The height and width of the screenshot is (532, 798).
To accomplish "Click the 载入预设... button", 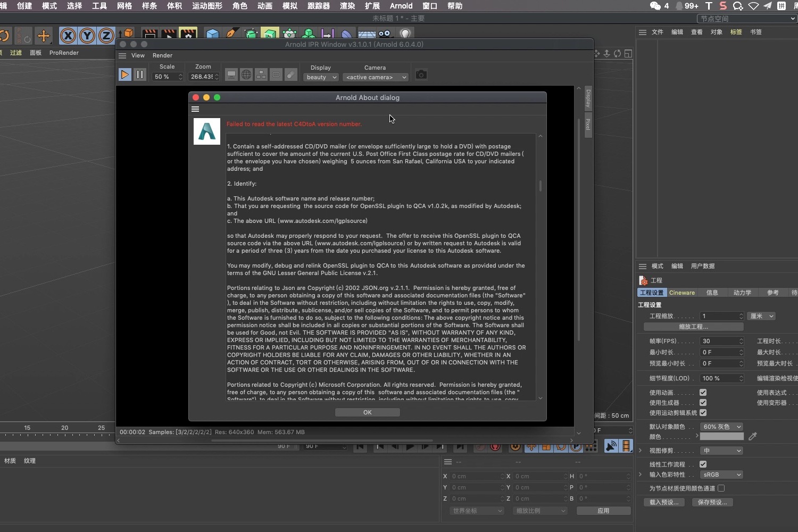I will coord(664,502).
